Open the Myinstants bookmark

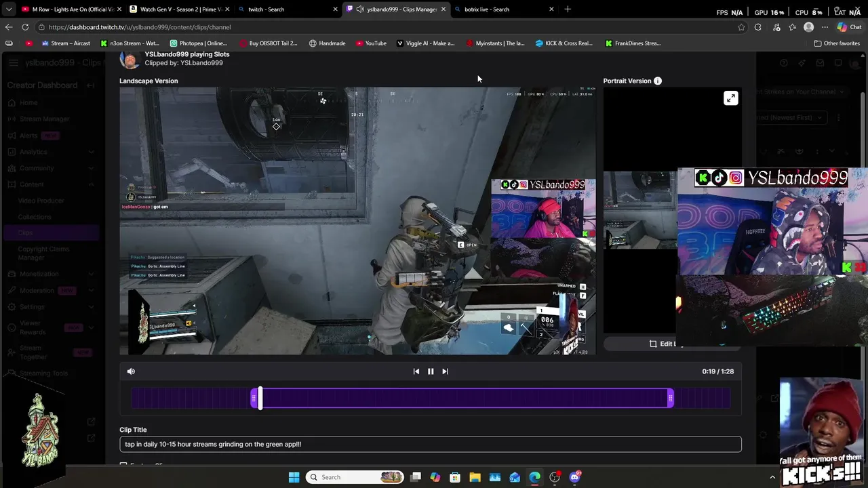495,43
